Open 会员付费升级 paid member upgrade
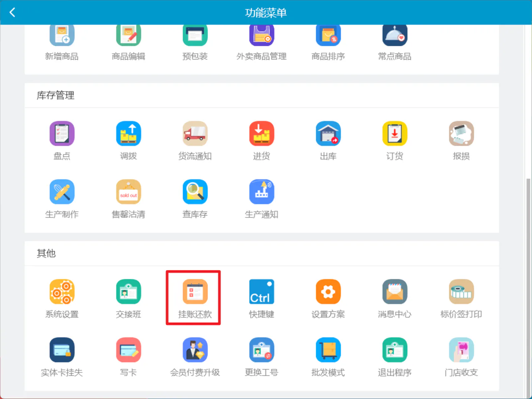 click(195, 357)
